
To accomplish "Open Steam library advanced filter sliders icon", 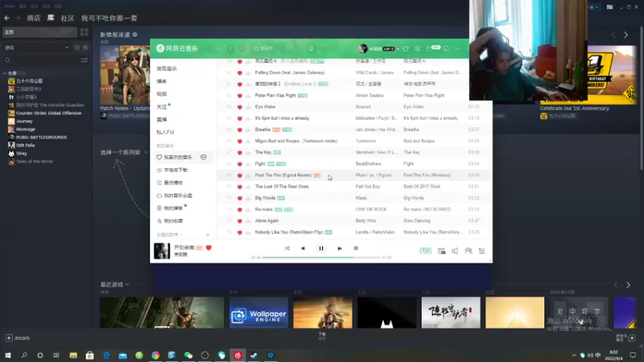I will (85, 60).
